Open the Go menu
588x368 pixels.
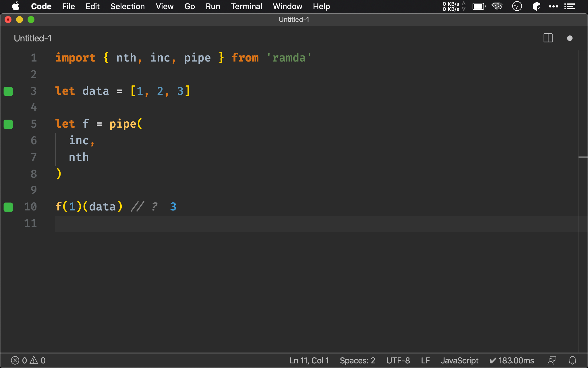click(x=189, y=6)
